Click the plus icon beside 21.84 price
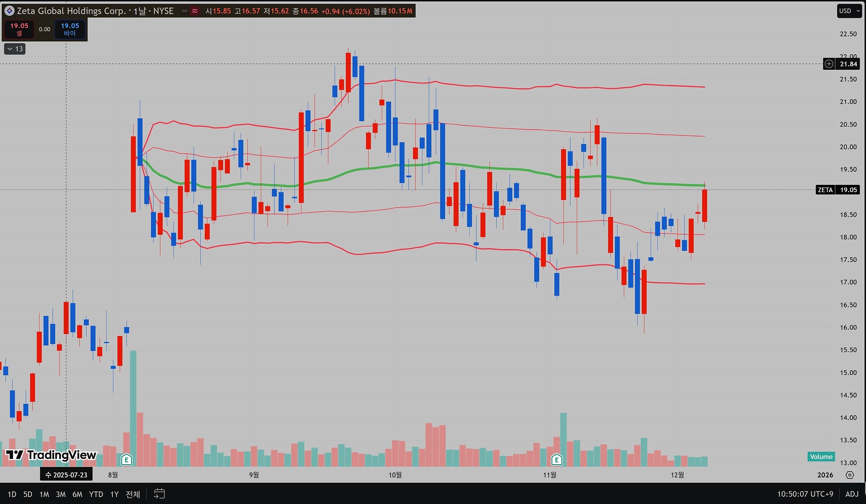This screenshot has height=504, width=866. [x=829, y=64]
